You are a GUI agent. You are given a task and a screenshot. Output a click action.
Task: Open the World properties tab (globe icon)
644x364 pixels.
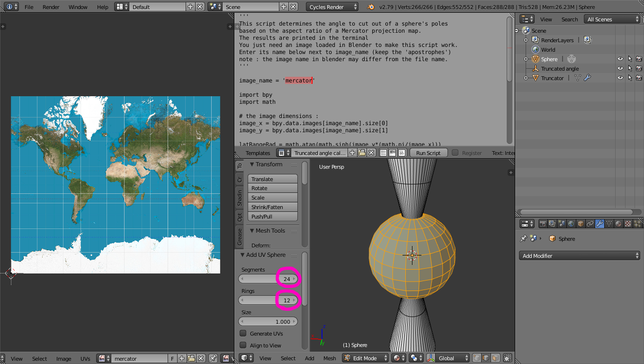(x=572, y=224)
